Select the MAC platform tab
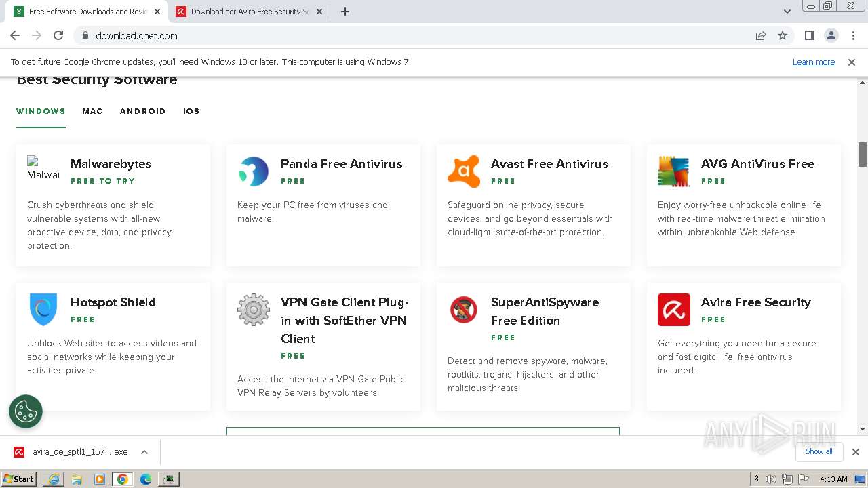Screen dimensions: 868x488 [x=92, y=111]
